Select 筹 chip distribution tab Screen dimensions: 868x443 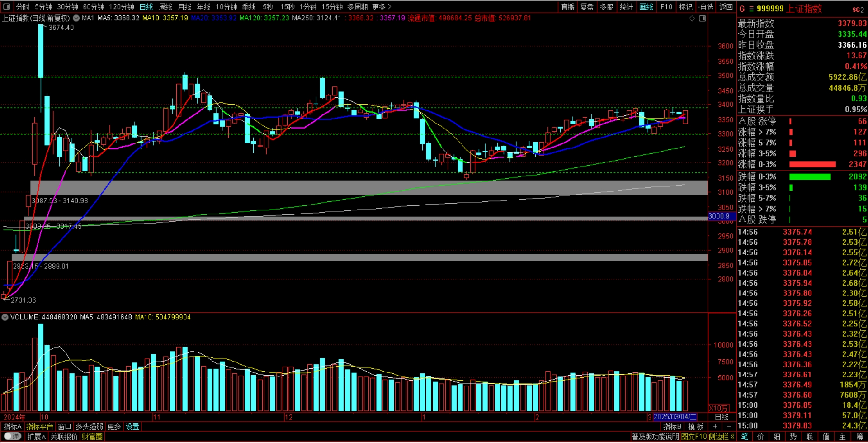(859, 437)
